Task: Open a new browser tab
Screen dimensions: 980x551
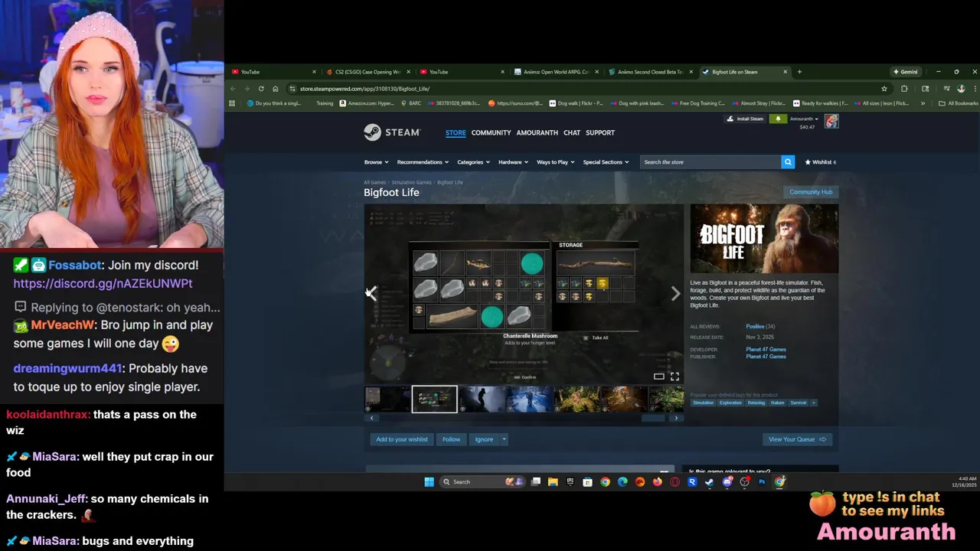Action: [x=799, y=72]
